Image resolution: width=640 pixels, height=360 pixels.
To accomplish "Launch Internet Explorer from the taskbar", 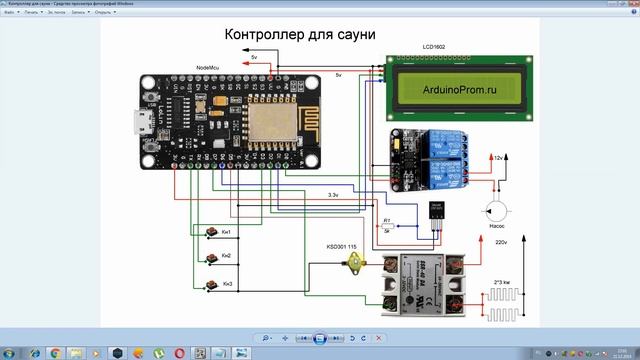I will click(35, 353).
